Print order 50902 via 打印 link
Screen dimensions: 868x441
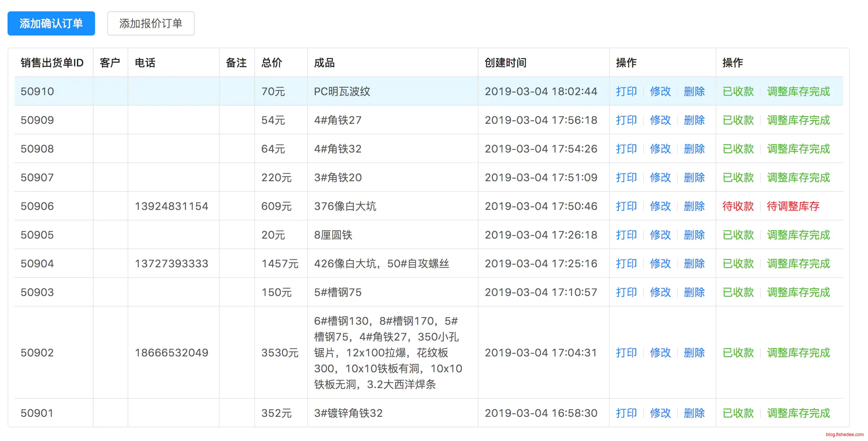tap(626, 353)
